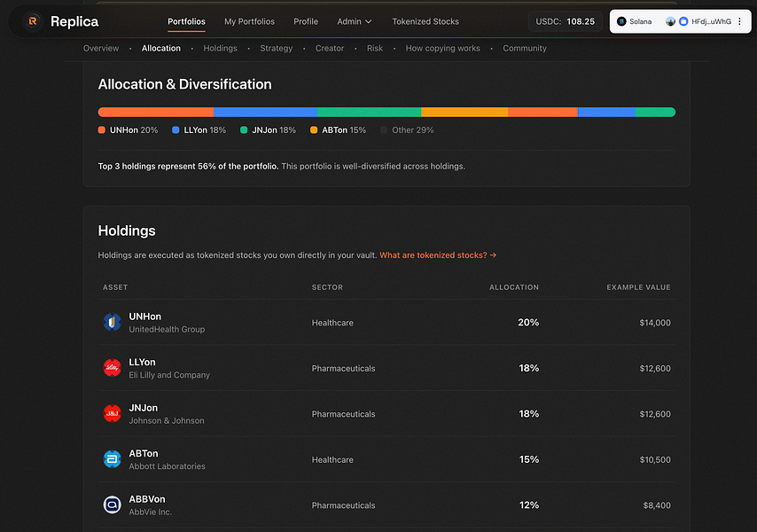This screenshot has height=532, width=757.
Task: Click Pharmaceuticals sector in LLYon row
Action: click(x=343, y=368)
